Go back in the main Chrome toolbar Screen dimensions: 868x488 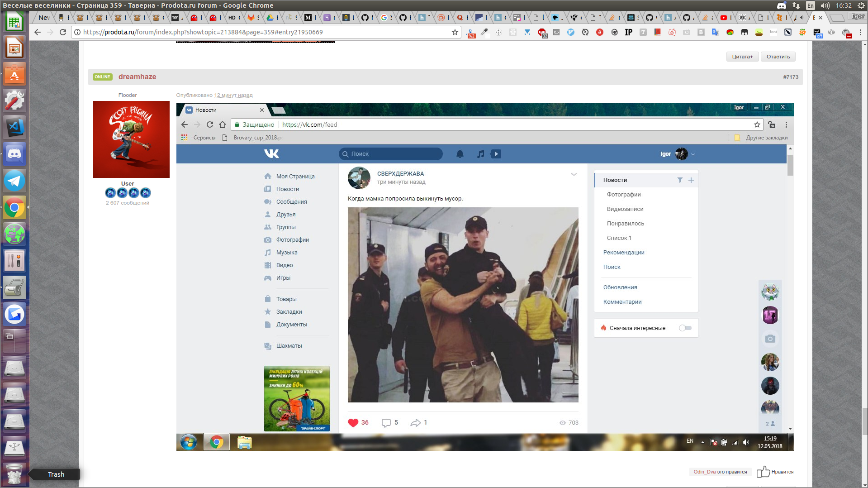(x=38, y=32)
